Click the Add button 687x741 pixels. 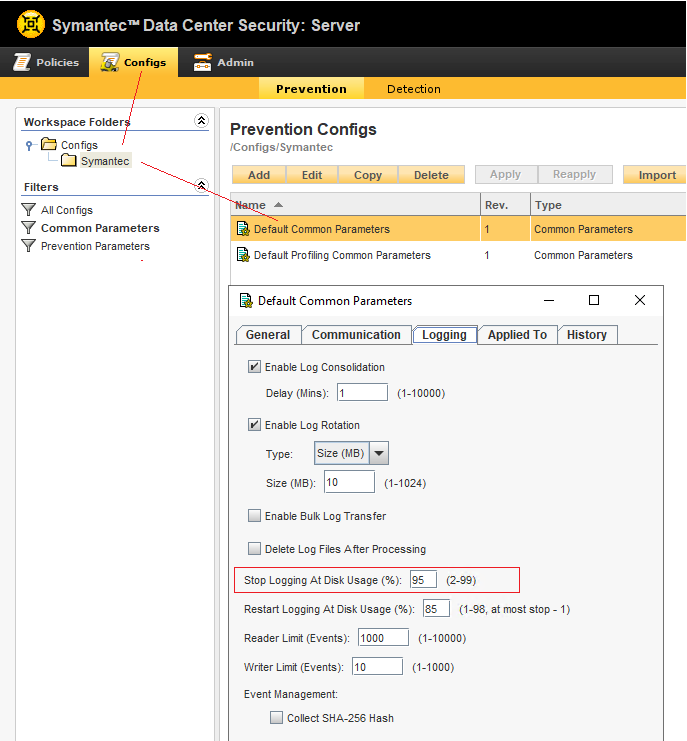point(259,175)
